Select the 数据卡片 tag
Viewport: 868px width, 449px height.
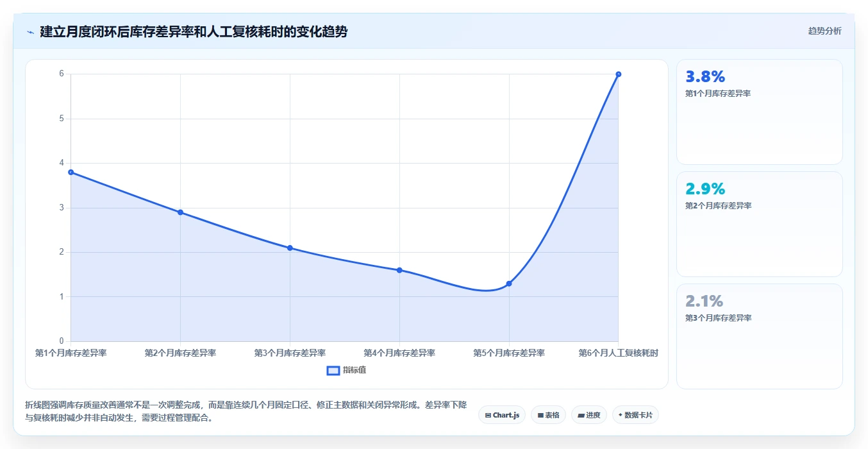tap(635, 415)
